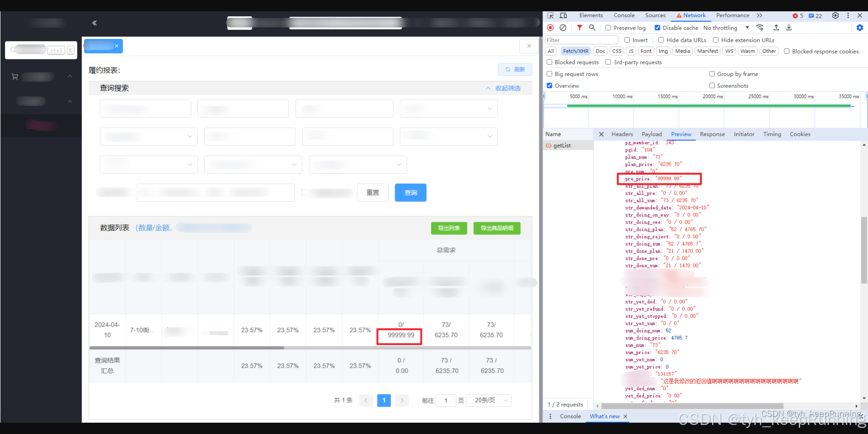Close the request details pane
The height and width of the screenshot is (434, 868).
[x=601, y=134]
